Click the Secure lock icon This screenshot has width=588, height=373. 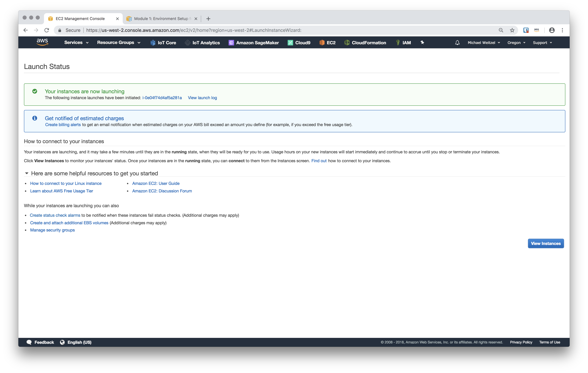pyautogui.click(x=60, y=30)
